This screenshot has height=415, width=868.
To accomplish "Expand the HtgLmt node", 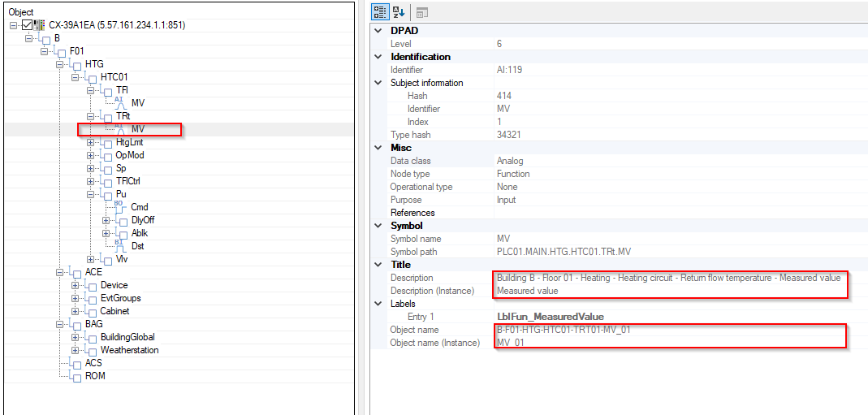I will [x=91, y=142].
